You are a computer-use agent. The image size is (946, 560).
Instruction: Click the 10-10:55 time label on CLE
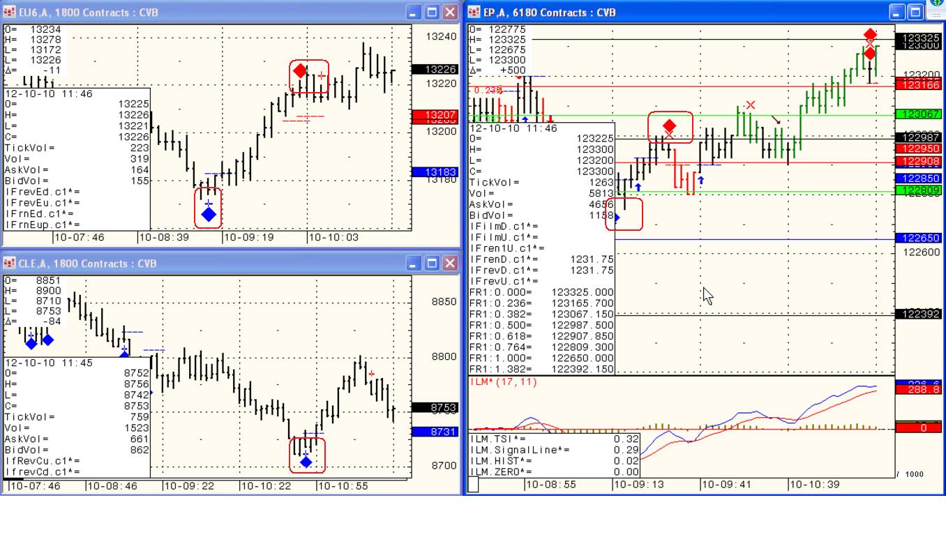(343, 485)
